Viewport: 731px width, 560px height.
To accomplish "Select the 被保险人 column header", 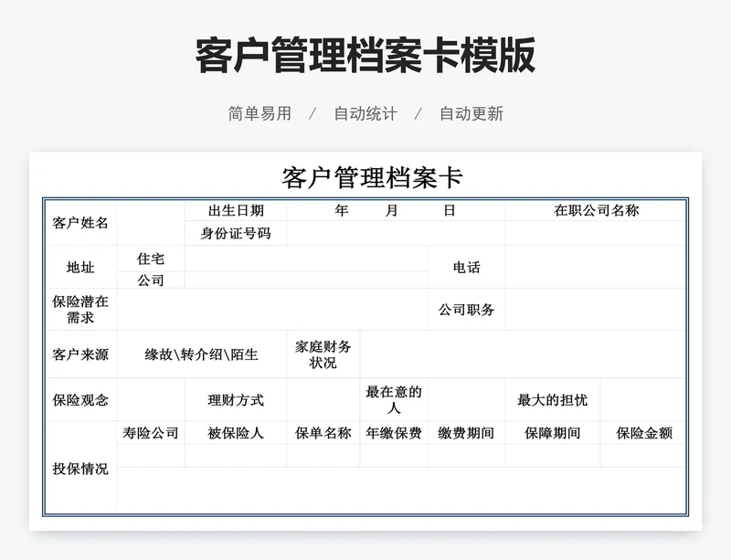I will [x=236, y=433].
